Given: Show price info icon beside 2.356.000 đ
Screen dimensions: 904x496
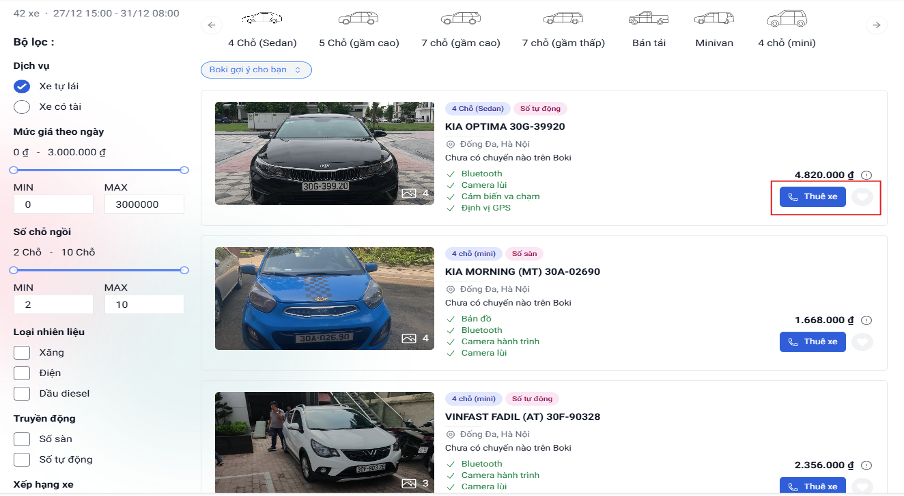Looking at the screenshot, I should 867,465.
